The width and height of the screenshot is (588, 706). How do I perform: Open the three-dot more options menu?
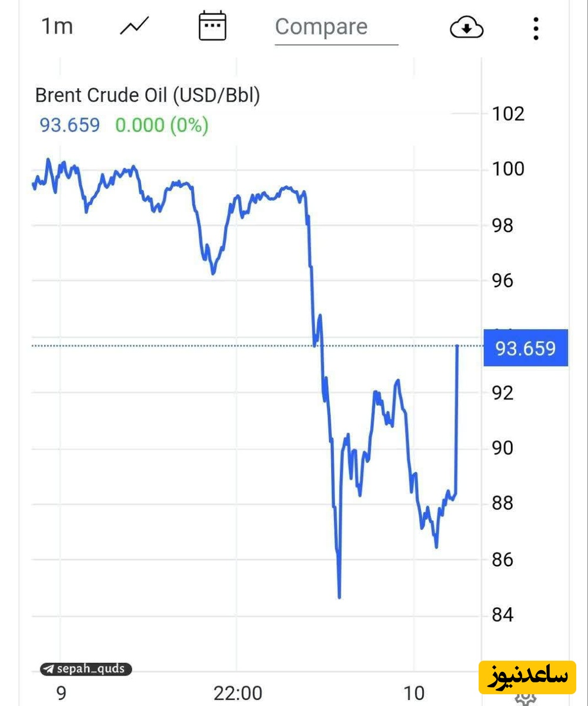(x=535, y=28)
